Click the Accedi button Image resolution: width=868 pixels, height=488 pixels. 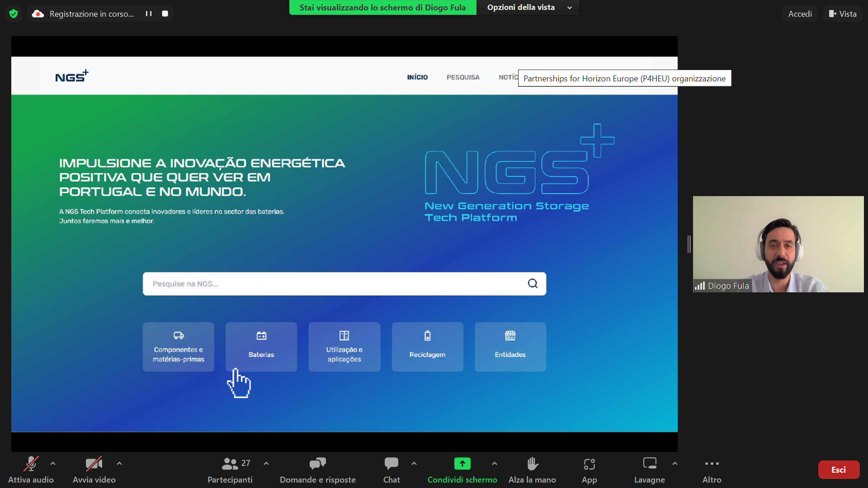[800, 14]
